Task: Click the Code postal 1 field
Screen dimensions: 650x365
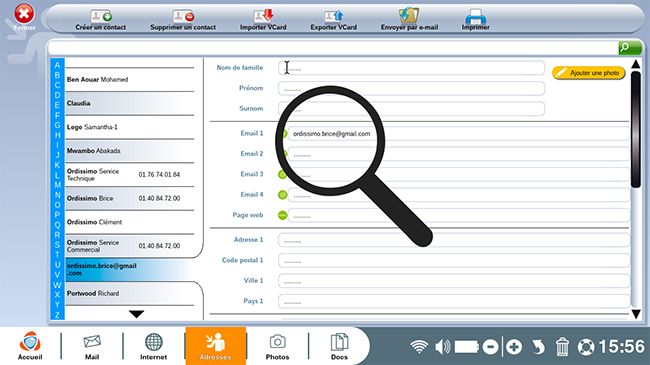Action: click(x=454, y=260)
